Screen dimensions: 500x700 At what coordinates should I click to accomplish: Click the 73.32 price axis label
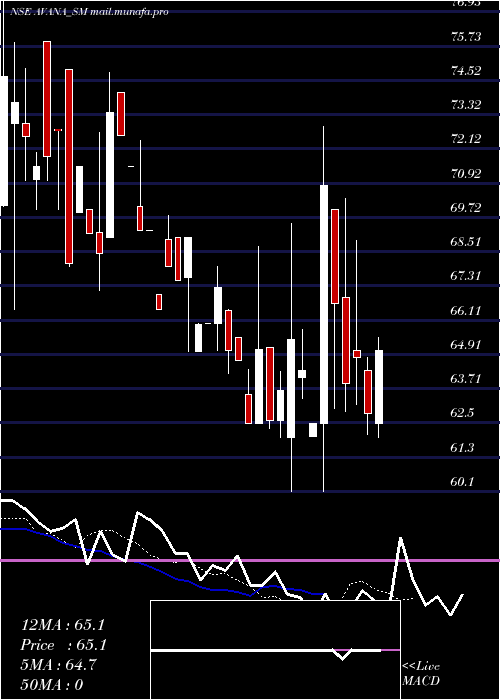[x=466, y=105]
